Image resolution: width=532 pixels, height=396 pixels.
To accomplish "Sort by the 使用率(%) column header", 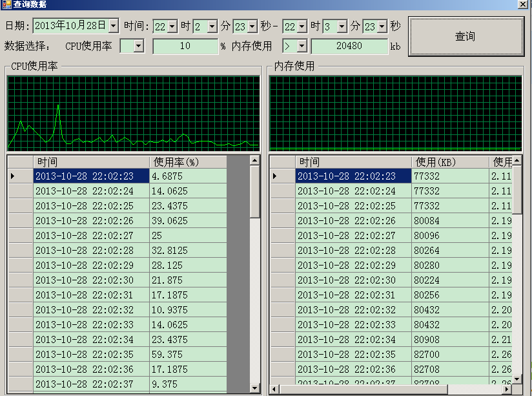I will [187, 162].
